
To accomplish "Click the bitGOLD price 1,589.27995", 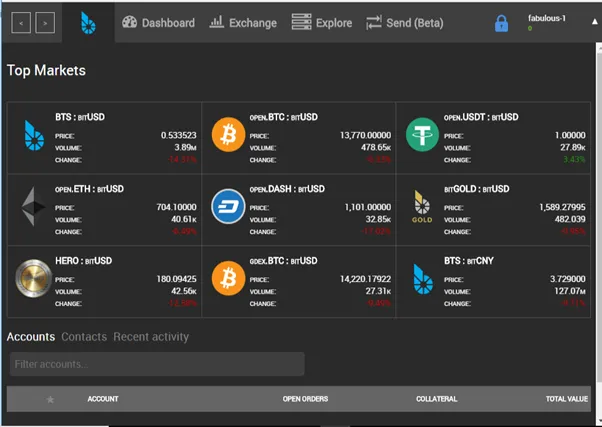I will coord(562,207).
